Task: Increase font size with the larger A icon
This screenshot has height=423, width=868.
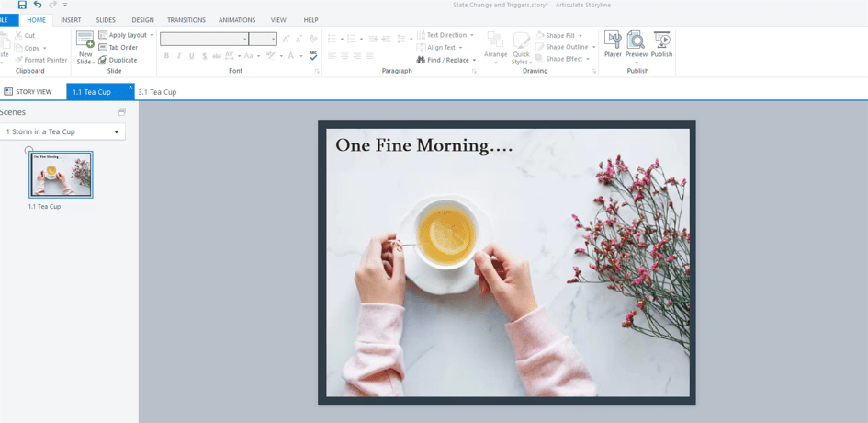Action: [287, 39]
